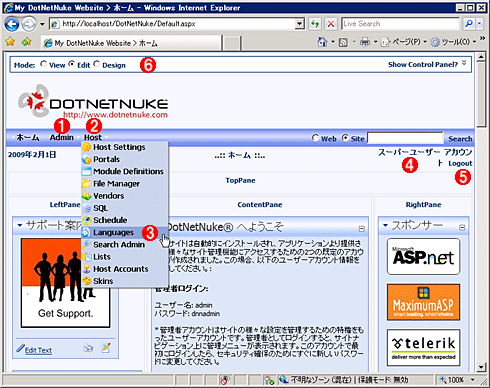
Task: Open the recent pages dropdown arrow
Action: (42, 24)
